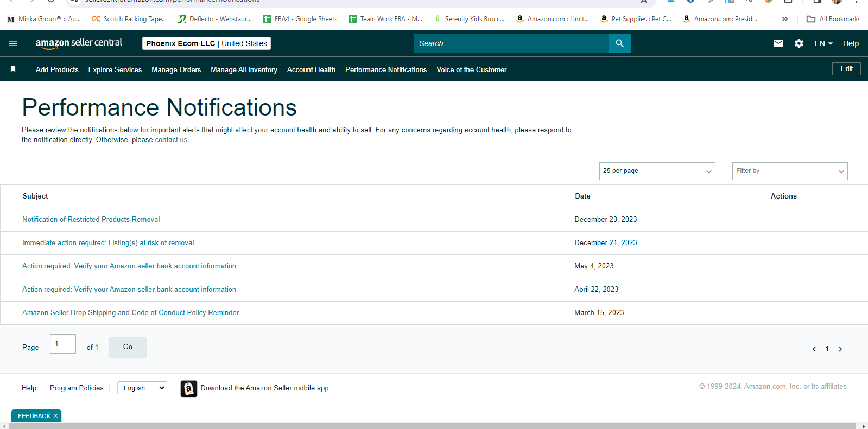Open Performance Notifications in the nav bar

pos(386,69)
